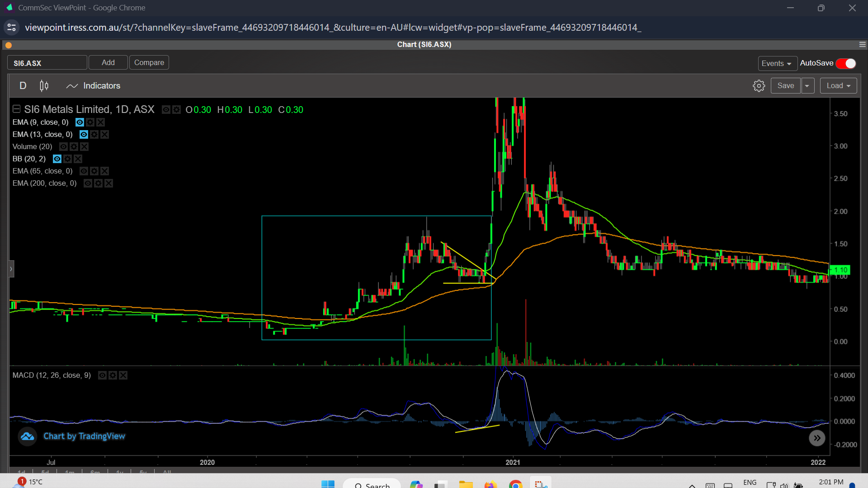Open the 15°C weather widget
Viewport: 868px width, 488px height.
28,482
